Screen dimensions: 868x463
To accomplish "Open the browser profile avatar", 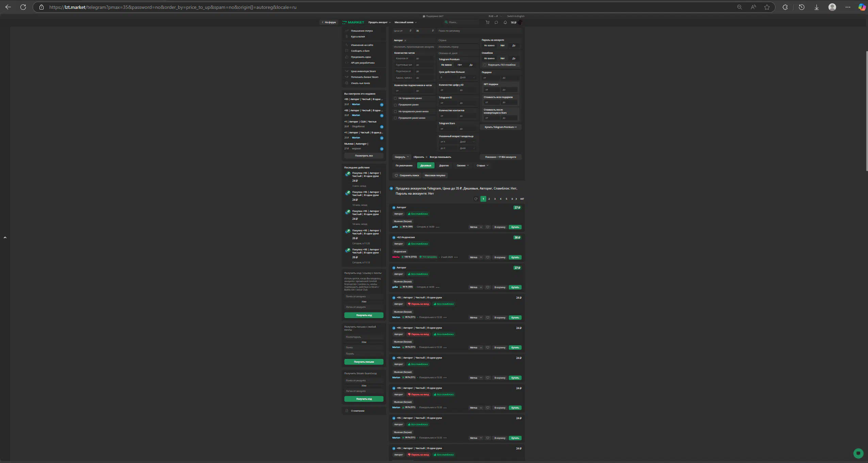I will (832, 7).
